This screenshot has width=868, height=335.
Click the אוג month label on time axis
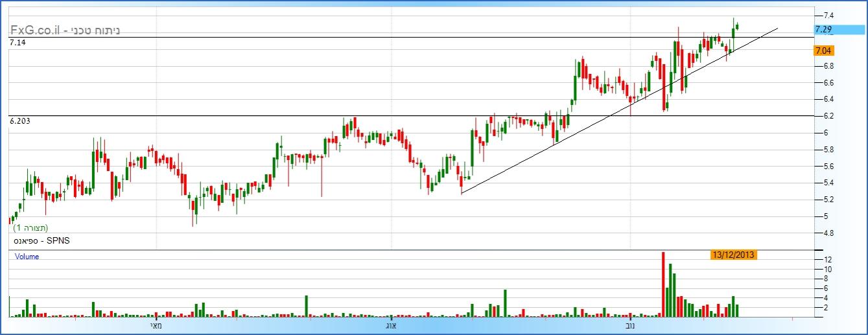coord(391,324)
